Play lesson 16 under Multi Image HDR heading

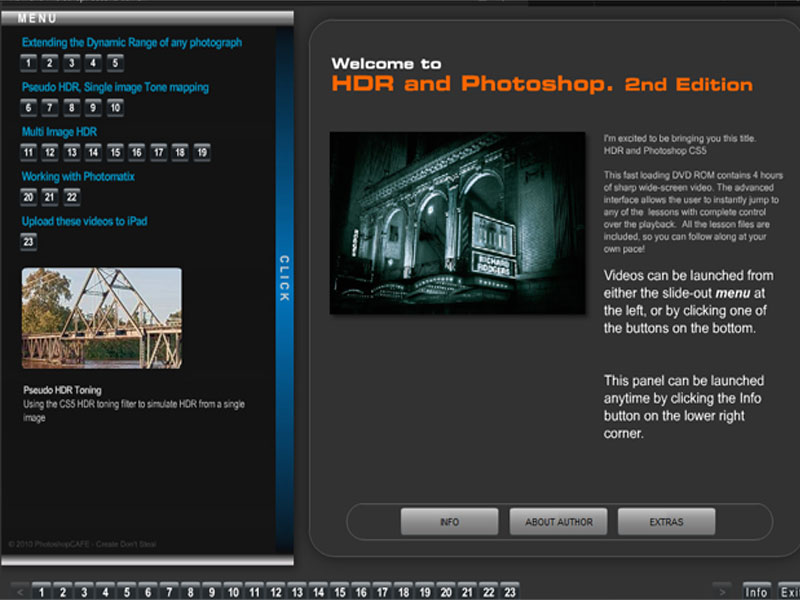pyautogui.click(x=137, y=153)
